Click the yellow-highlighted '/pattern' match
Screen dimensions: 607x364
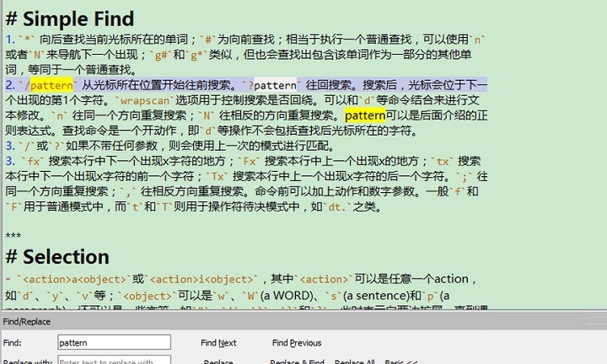pyautogui.click(x=51, y=85)
